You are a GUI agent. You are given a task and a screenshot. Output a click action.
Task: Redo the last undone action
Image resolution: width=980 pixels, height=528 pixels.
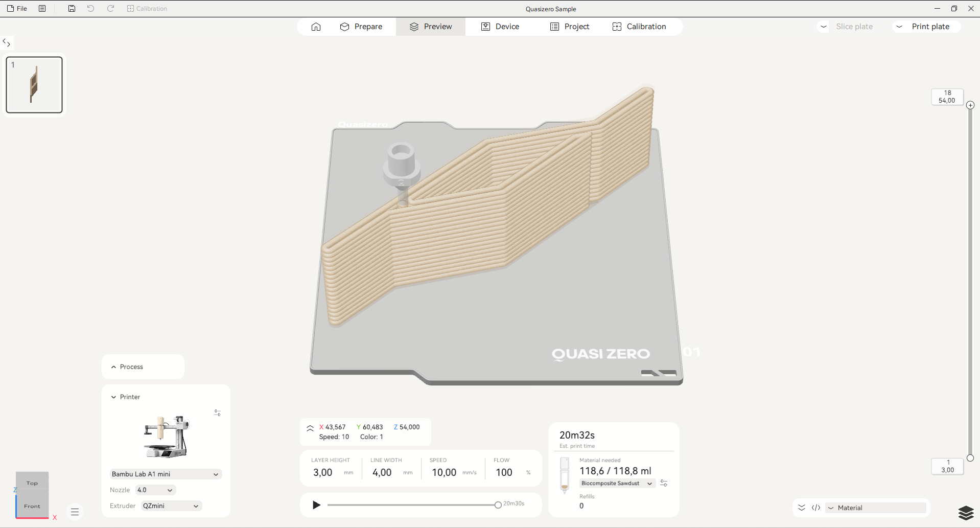110,9
